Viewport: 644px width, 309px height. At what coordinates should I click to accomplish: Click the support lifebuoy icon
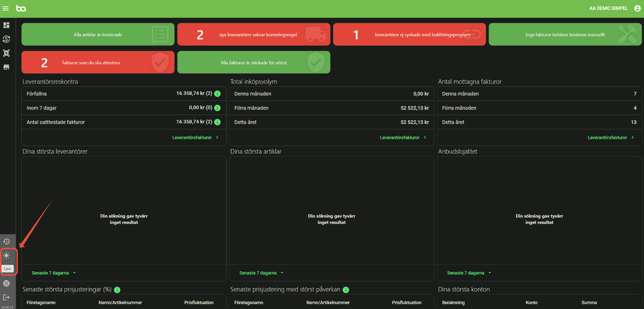(x=6, y=283)
